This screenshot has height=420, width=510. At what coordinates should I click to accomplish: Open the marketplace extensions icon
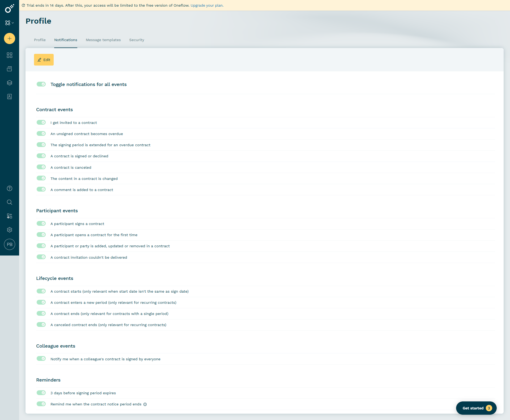tap(10, 216)
